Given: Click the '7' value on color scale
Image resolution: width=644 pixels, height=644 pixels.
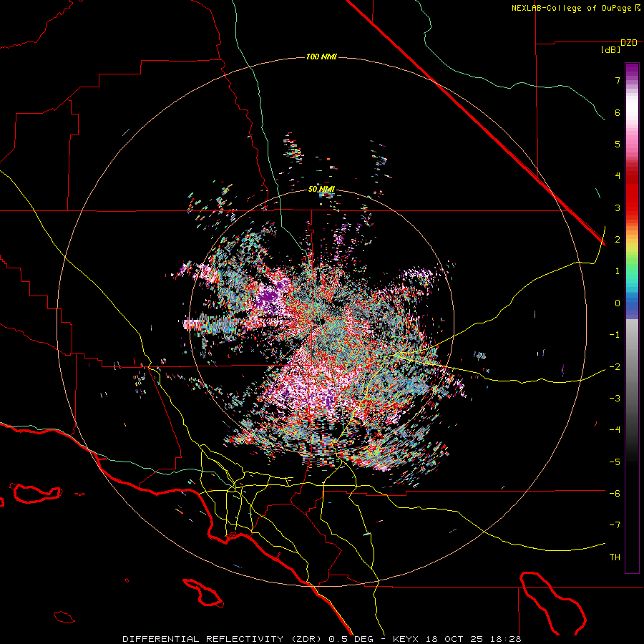Looking at the screenshot, I should tap(618, 80).
